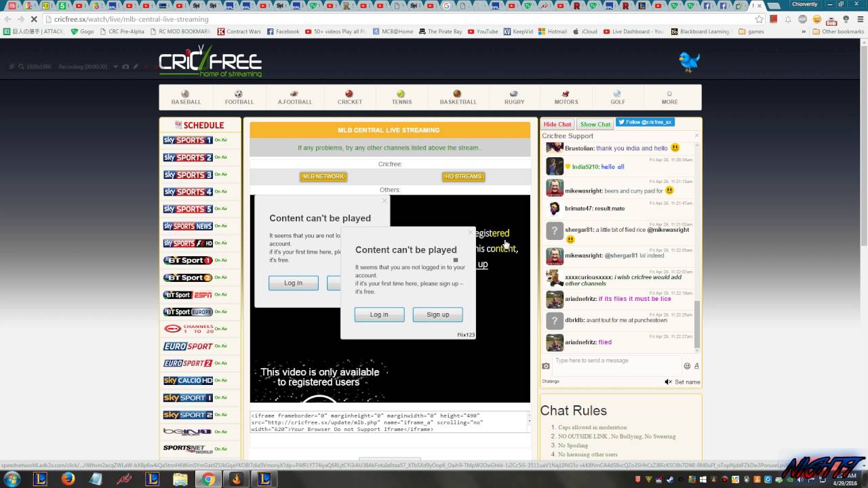
Task: Open the A.Football sport category
Action: click(294, 98)
